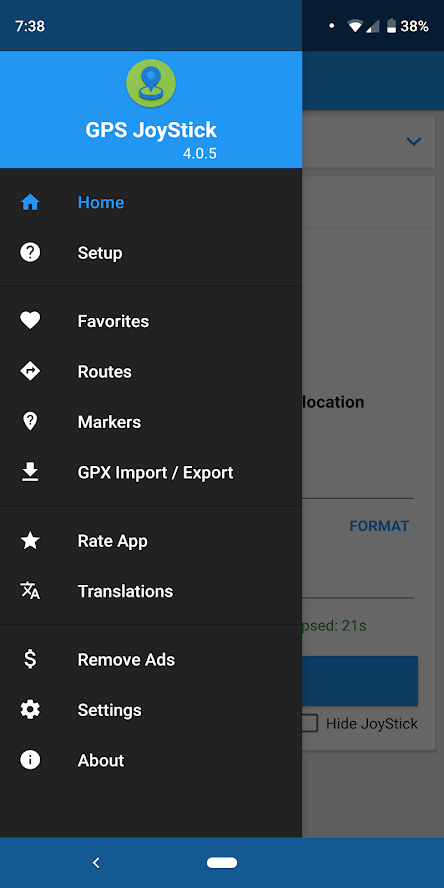The height and width of the screenshot is (888, 444).
Task: Tap the Home house icon
Action: click(x=30, y=202)
